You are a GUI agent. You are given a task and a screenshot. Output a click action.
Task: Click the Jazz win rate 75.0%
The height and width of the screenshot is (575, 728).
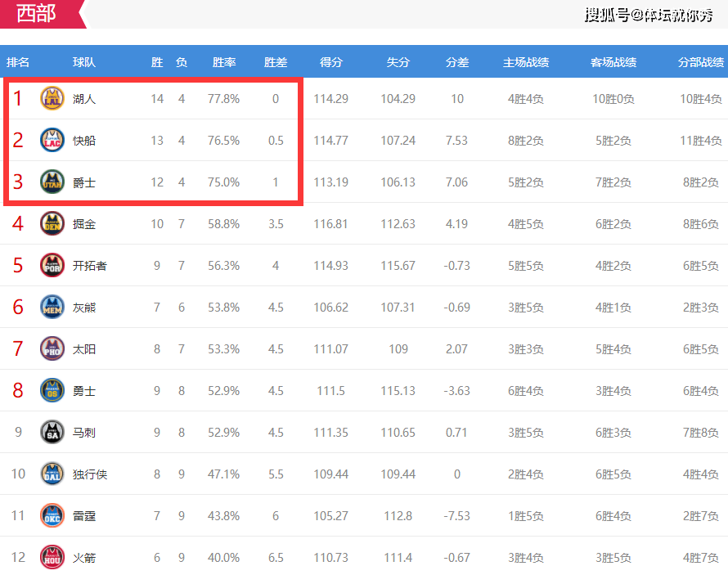pyautogui.click(x=224, y=182)
